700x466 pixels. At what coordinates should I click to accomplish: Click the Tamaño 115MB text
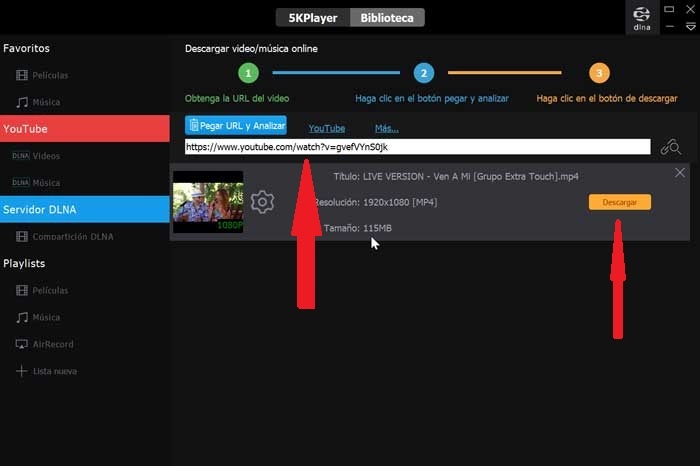[x=358, y=228]
